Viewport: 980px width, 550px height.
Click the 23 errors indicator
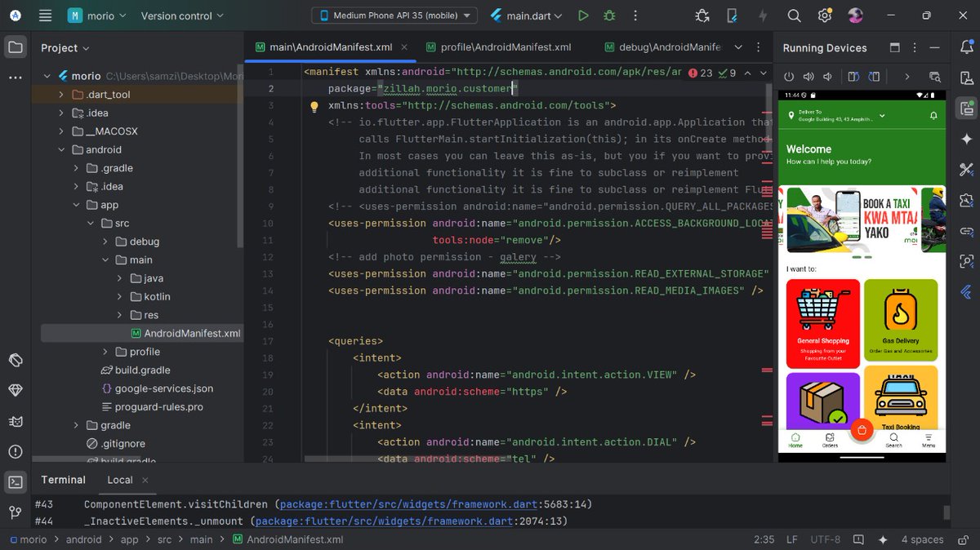[700, 73]
